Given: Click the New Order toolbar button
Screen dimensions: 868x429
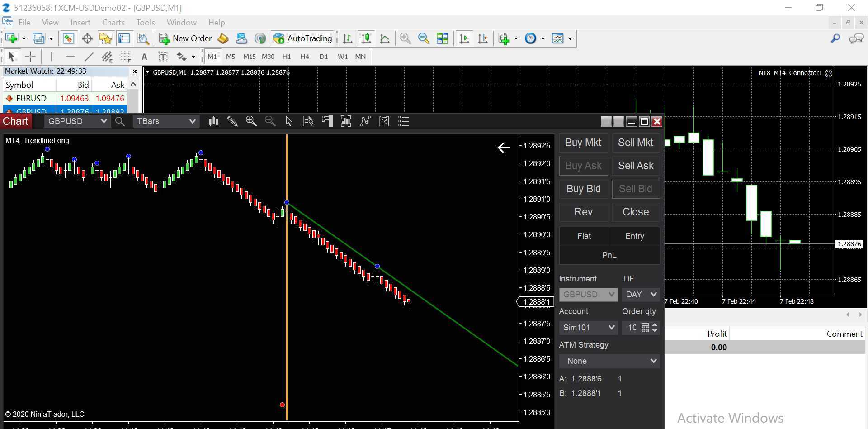Looking at the screenshot, I should pyautogui.click(x=185, y=38).
